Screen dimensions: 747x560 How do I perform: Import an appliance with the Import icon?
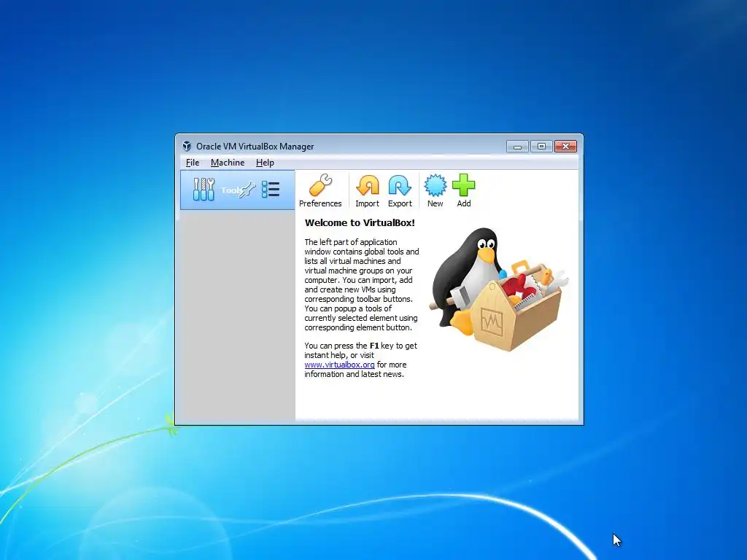[x=368, y=190]
